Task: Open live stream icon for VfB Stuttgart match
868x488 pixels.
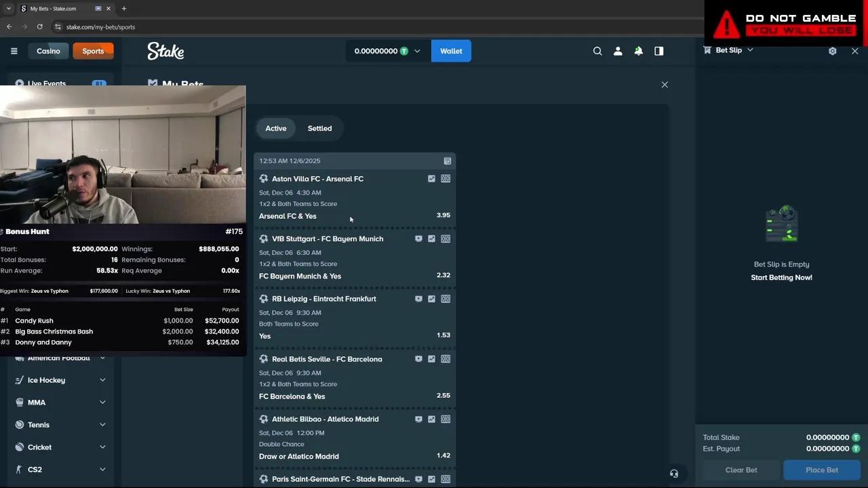Action: pyautogui.click(x=418, y=239)
